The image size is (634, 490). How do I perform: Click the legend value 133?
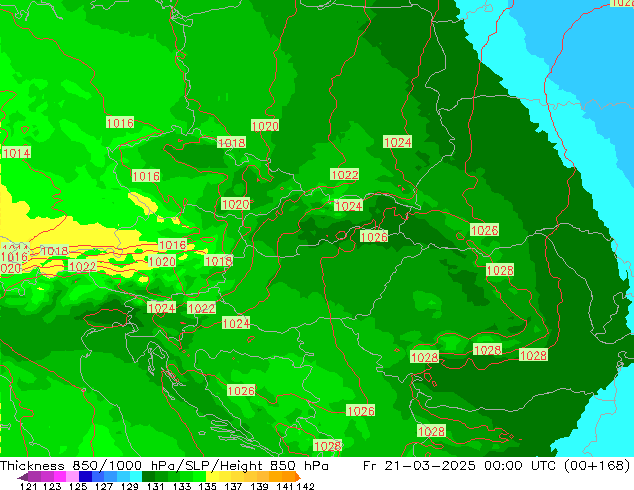(182, 486)
